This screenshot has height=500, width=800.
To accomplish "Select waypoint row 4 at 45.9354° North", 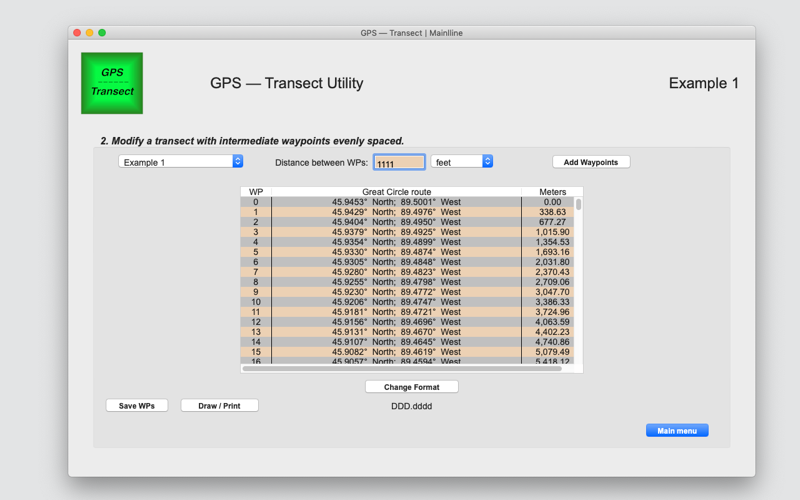I will (407, 242).
